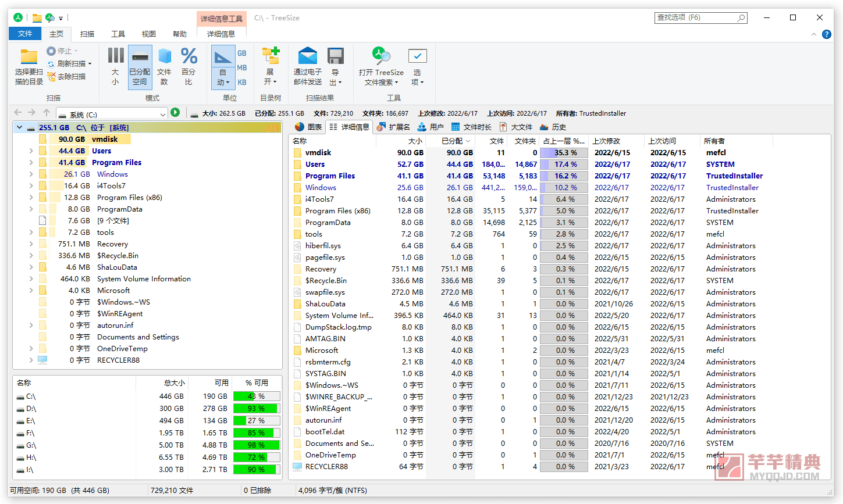
Task: Click the 98 % free bar for G:\
Action: pos(257,445)
